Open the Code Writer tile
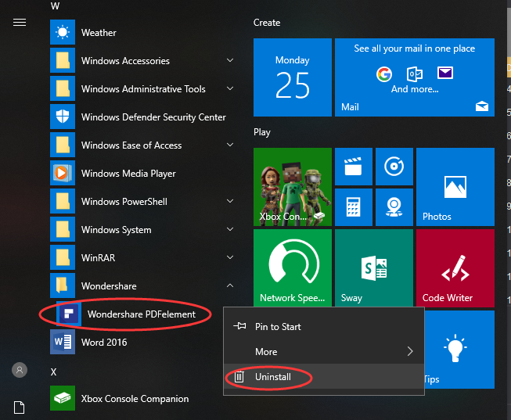Viewport: 511px width, 420px height. (x=455, y=267)
